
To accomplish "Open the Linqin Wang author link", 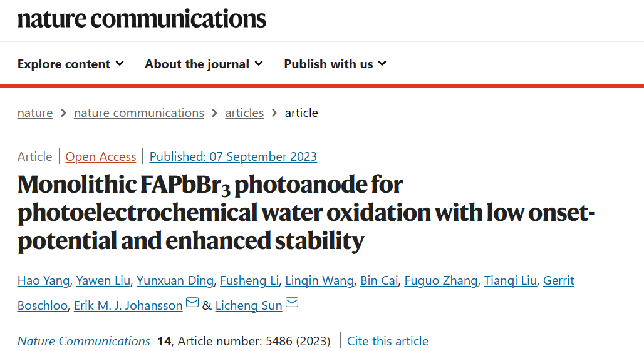I will (x=319, y=280).
